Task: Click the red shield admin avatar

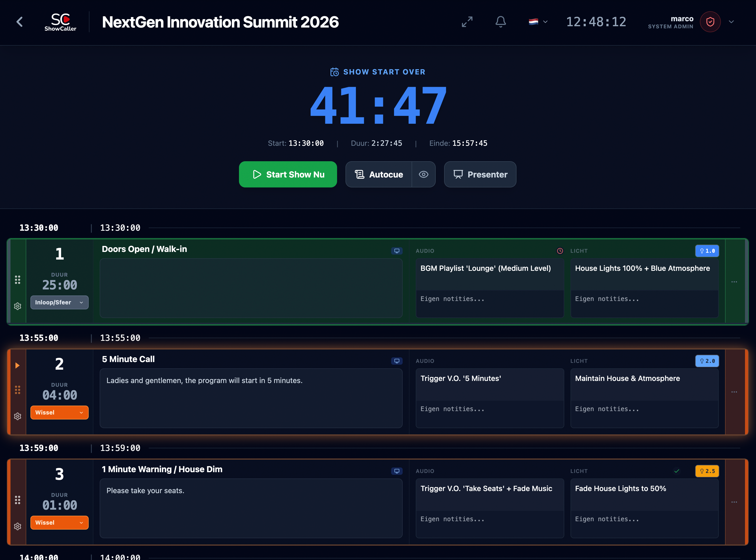Action: [x=710, y=22]
